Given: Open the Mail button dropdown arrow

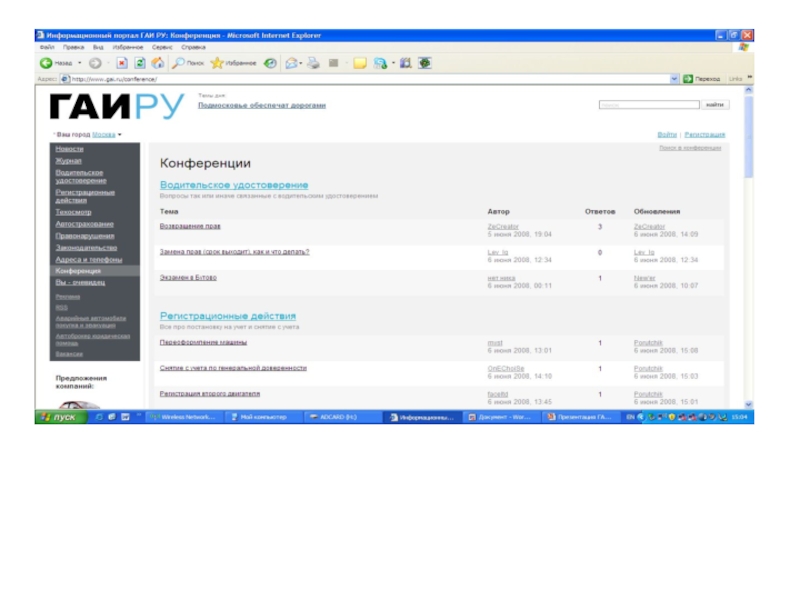Looking at the screenshot, I should [x=301, y=63].
